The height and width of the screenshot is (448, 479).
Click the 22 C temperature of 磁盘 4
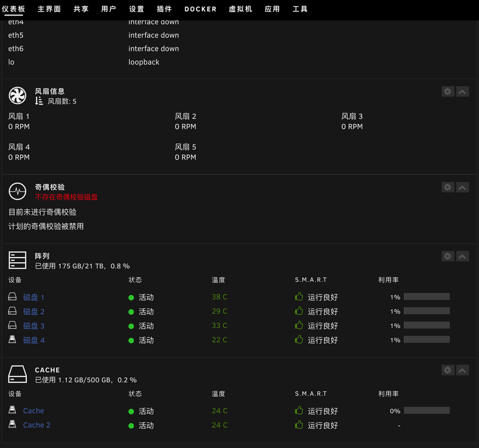coord(219,340)
